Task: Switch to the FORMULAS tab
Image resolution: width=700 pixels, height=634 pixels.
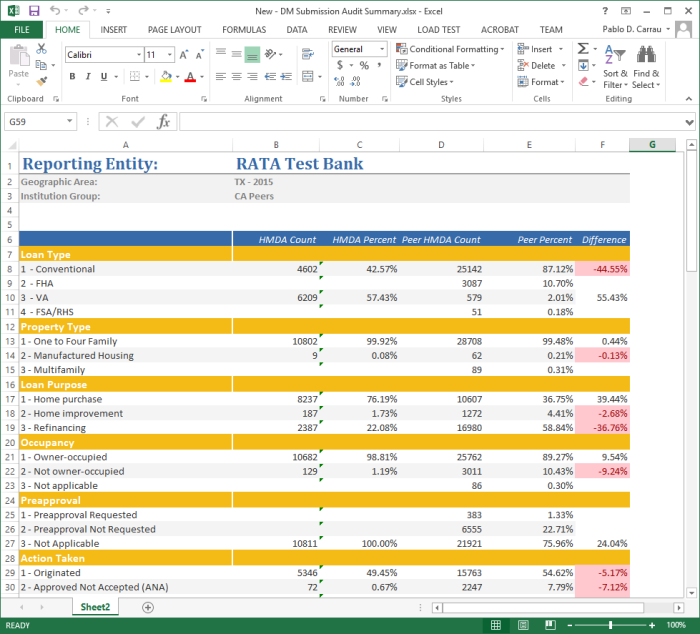Action: [244, 30]
